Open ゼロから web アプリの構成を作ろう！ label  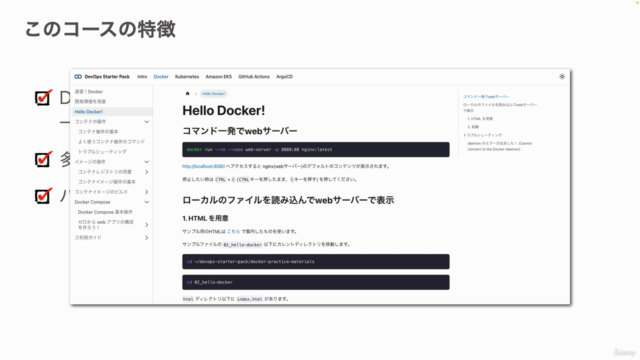(x=106, y=225)
